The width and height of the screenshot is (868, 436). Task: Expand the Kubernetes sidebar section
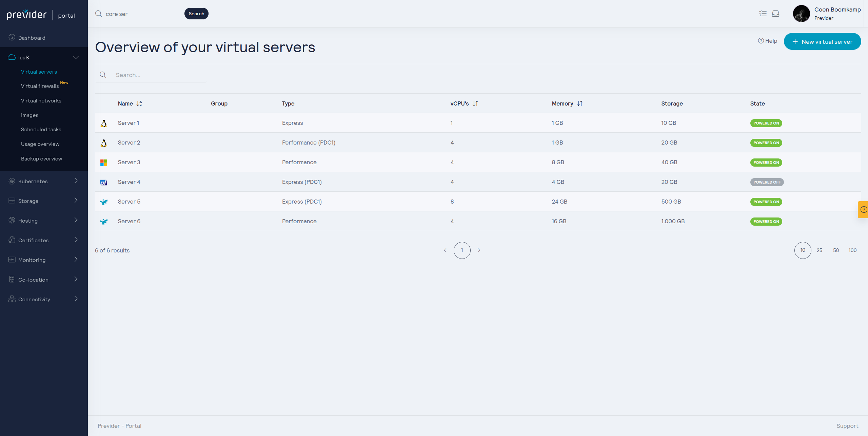point(76,181)
